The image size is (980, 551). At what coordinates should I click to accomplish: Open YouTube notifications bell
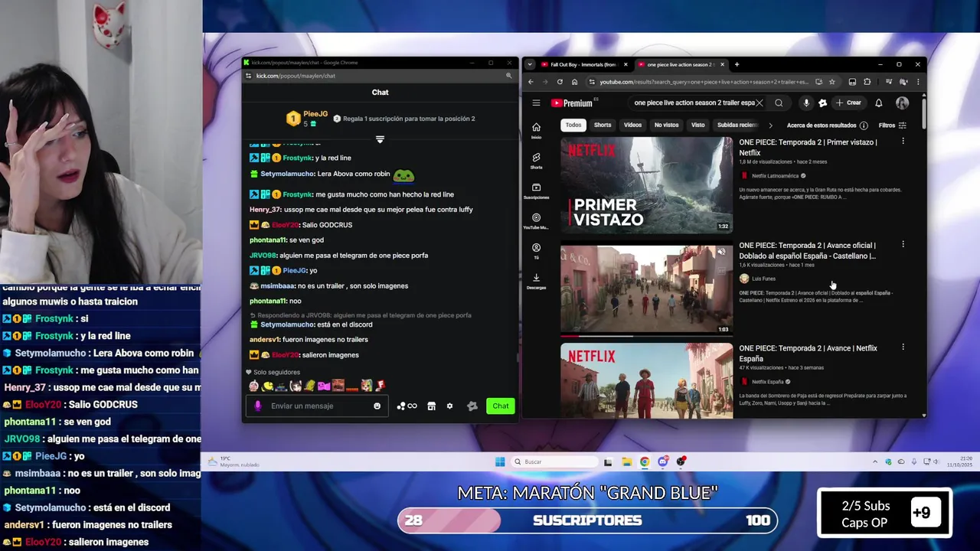click(879, 103)
